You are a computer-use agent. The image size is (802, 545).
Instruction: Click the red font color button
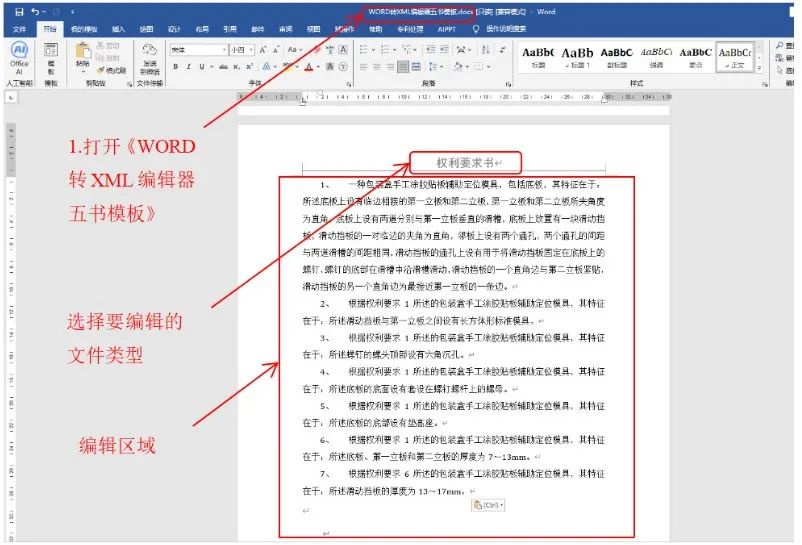point(309,66)
